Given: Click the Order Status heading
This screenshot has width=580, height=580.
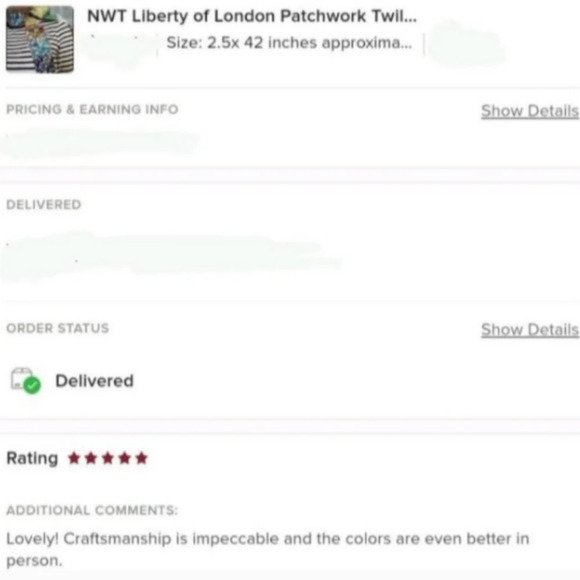Looking at the screenshot, I should coord(58,328).
